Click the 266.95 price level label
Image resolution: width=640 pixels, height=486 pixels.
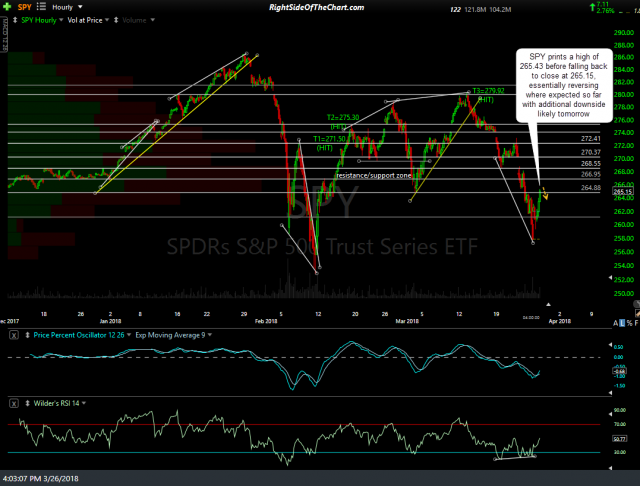coord(591,174)
